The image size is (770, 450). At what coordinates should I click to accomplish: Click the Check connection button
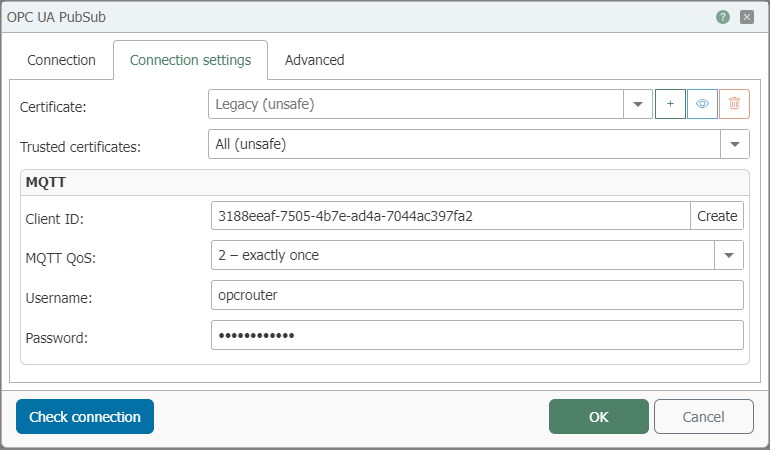coord(85,417)
